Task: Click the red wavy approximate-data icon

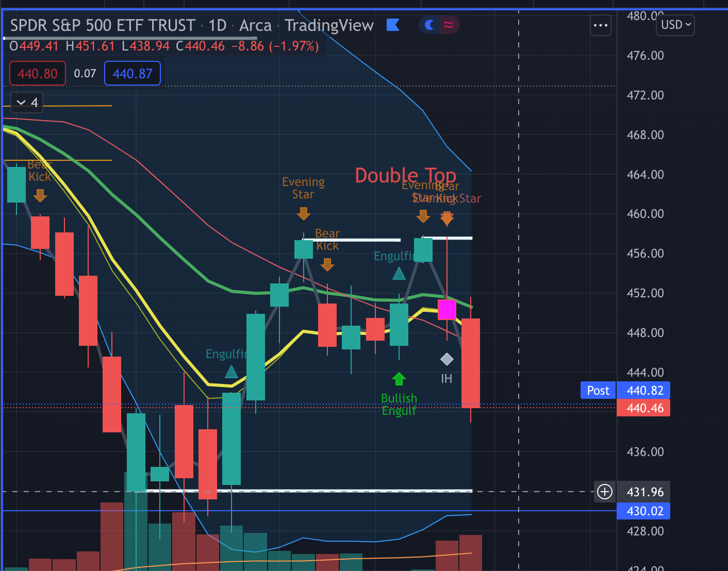Action: pos(449,25)
